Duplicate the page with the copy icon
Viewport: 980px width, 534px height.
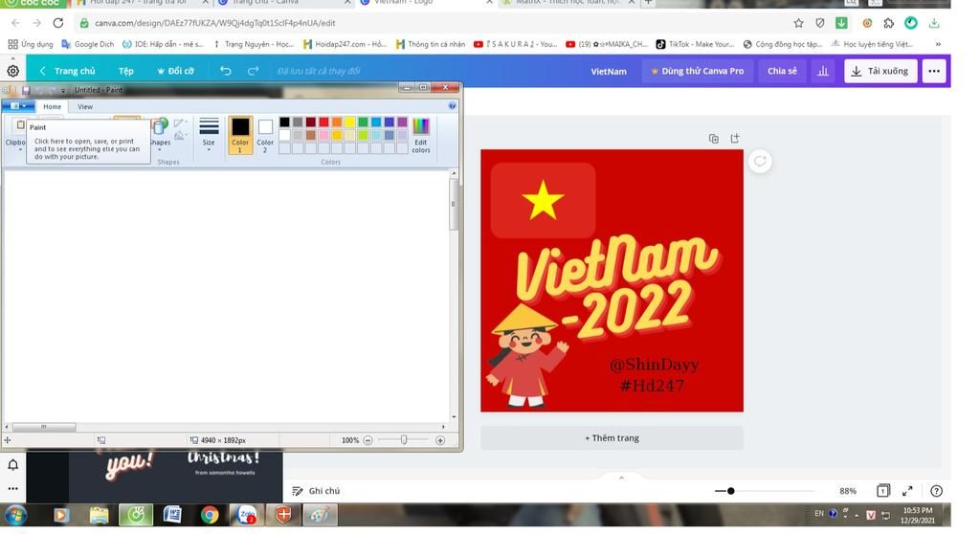click(714, 139)
